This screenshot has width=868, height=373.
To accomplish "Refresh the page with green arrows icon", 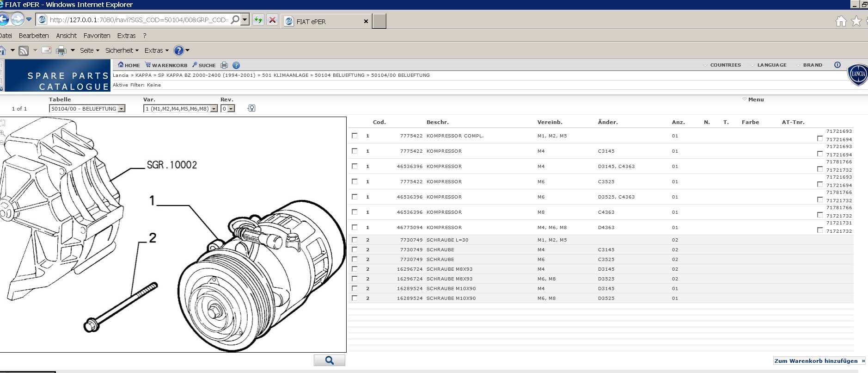I will tap(258, 20).
